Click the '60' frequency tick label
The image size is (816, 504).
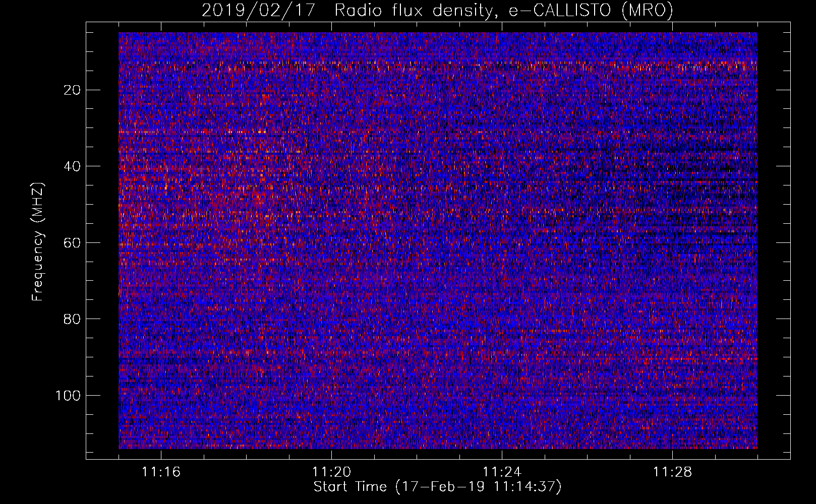72,243
